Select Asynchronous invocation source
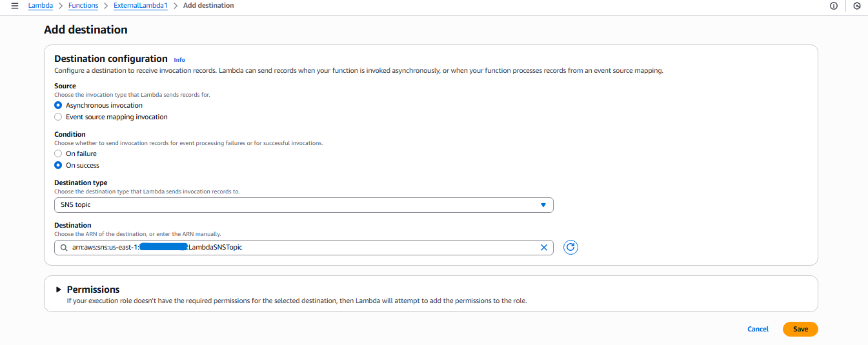Viewport: 868px width, 345px height. click(x=59, y=105)
